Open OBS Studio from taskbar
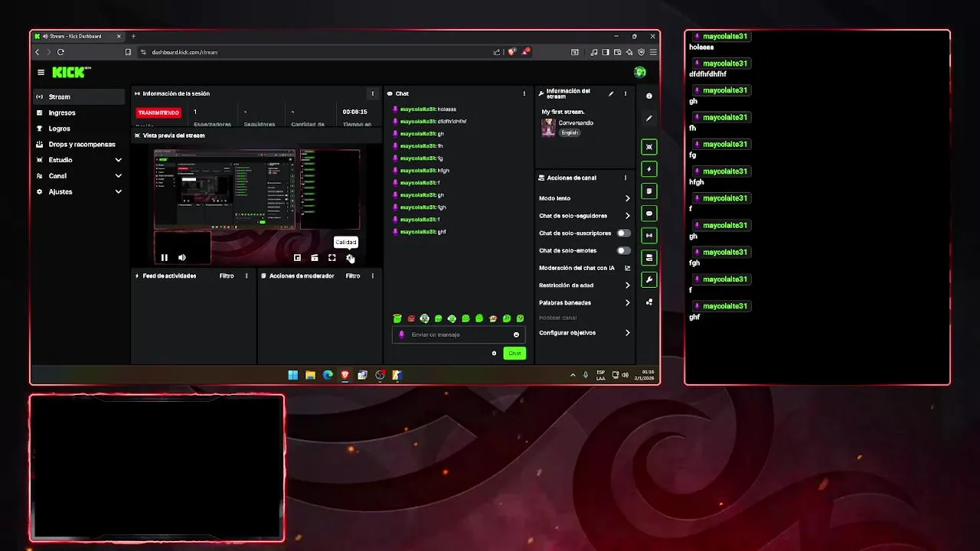The image size is (980, 551). [380, 375]
